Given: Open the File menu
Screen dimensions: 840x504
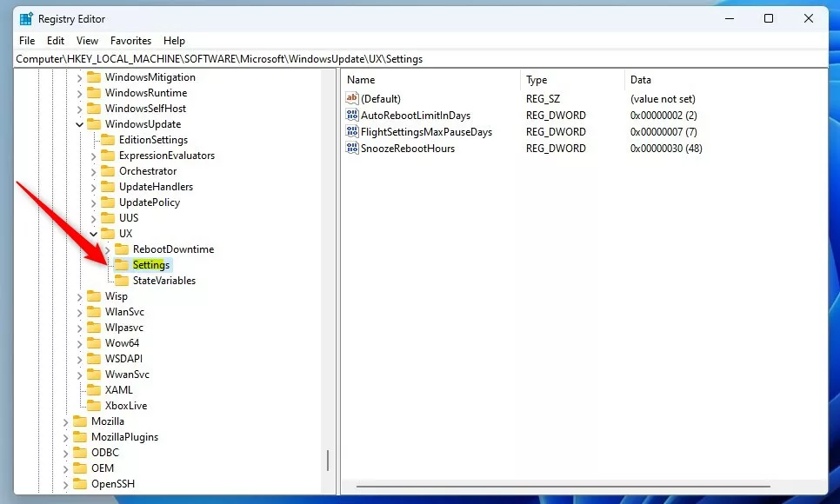Looking at the screenshot, I should [27, 41].
